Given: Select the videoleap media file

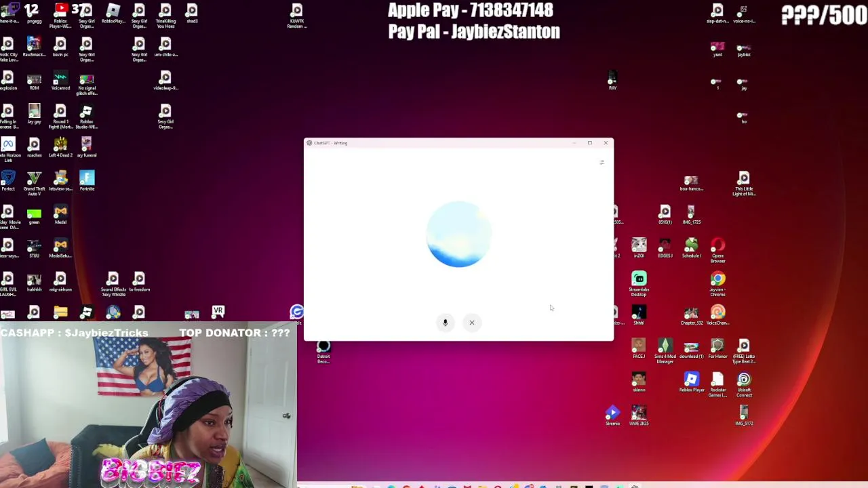Looking at the screenshot, I should 165,81.
